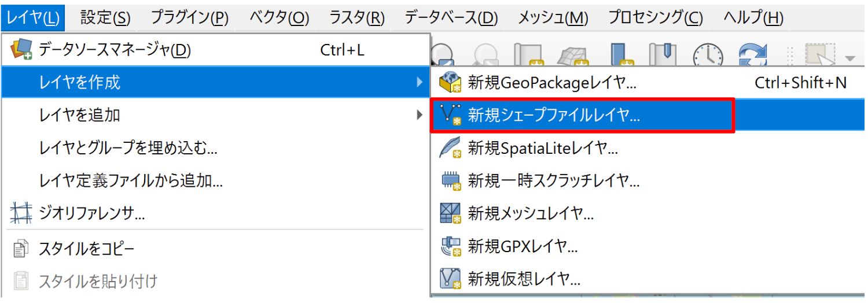The image size is (868, 303).
Task: Choose 新規GPXレイヤ... from submenu
Action: click(x=648, y=247)
